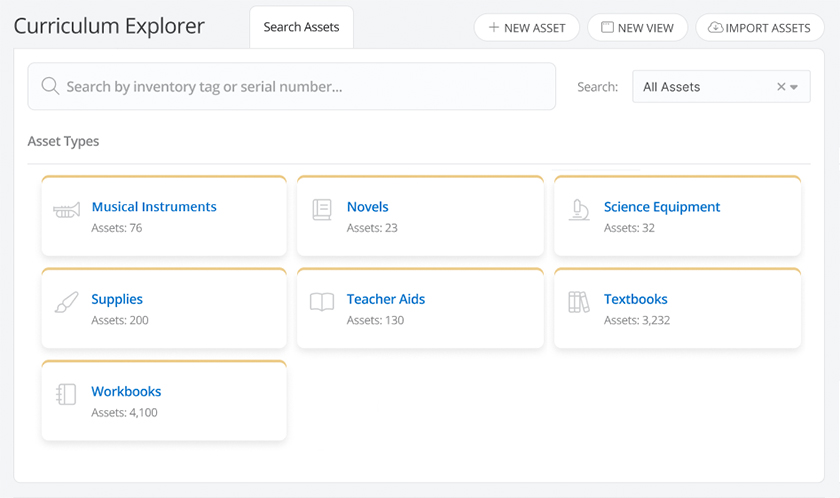Click the NEW VIEW button
840x498 pixels.
[x=638, y=27]
